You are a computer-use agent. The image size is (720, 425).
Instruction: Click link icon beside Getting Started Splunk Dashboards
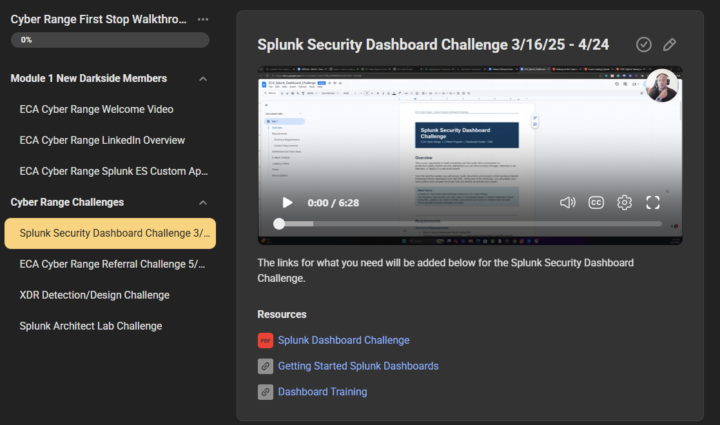tap(265, 366)
